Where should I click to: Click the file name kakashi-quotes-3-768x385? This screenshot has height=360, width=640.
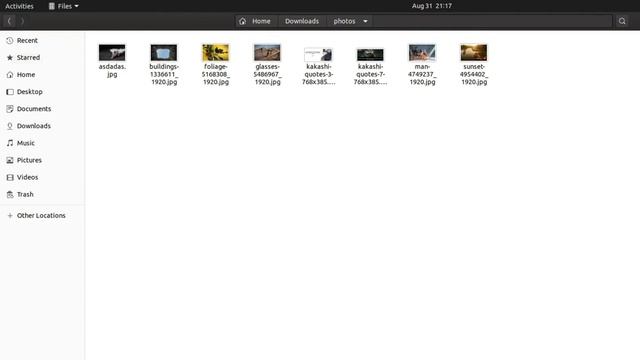click(x=319, y=74)
